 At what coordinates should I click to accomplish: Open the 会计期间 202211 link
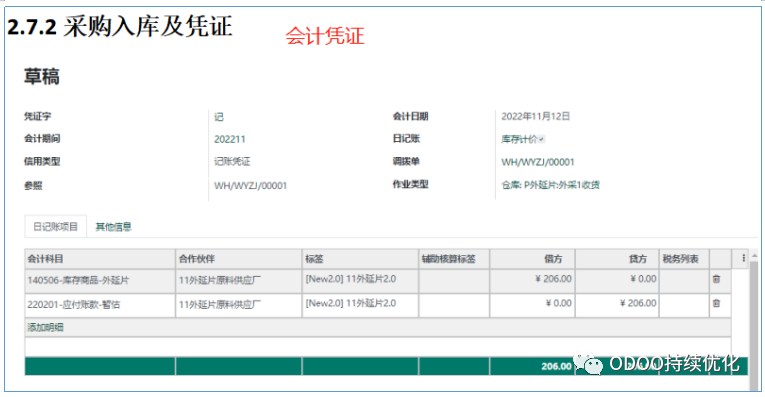[x=229, y=139]
